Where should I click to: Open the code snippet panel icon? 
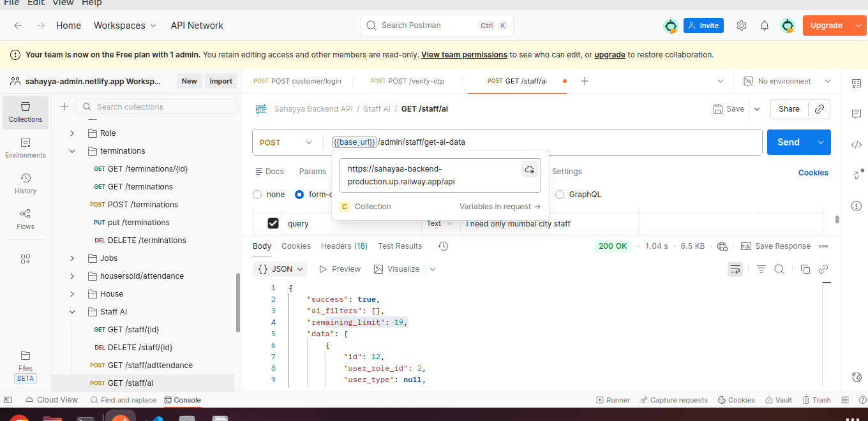pyautogui.click(x=857, y=145)
